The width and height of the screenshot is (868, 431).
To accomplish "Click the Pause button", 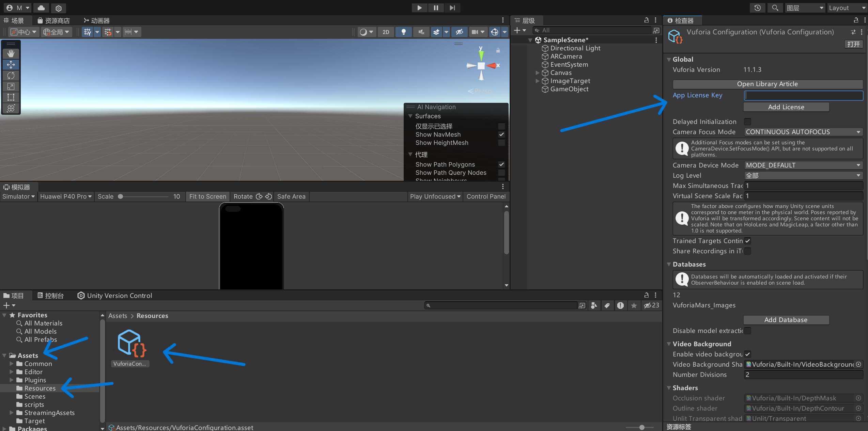I will 436,8.
